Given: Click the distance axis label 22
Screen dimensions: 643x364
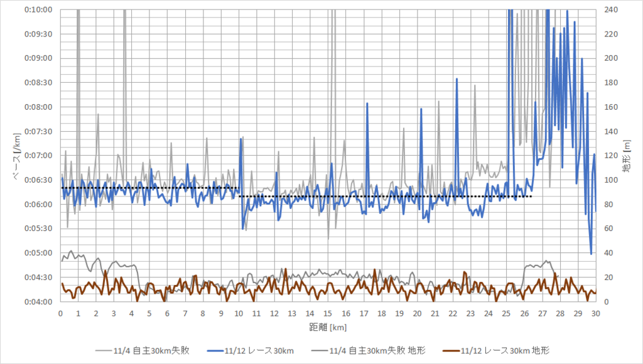Looking at the screenshot, I should click(x=453, y=314).
